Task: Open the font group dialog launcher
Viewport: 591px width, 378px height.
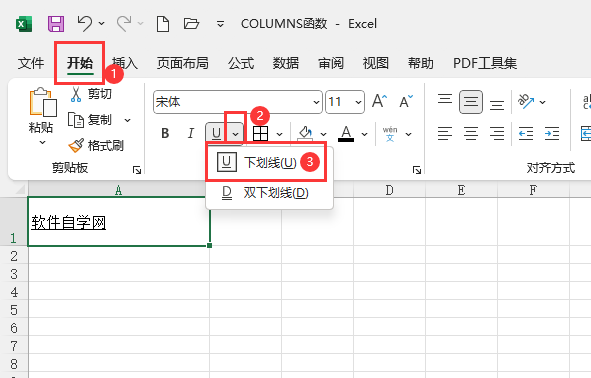Action: coord(417,170)
